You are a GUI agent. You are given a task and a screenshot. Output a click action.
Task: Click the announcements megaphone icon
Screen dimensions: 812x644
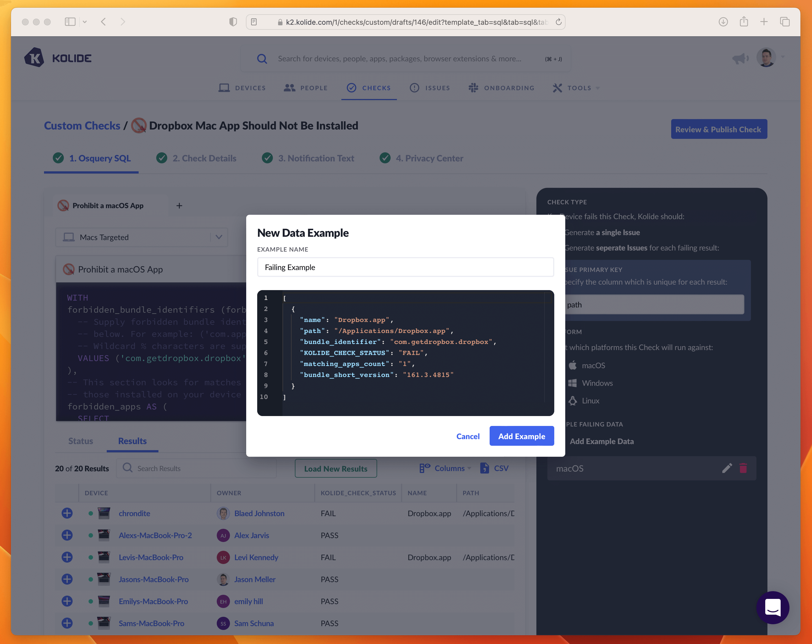(x=740, y=58)
